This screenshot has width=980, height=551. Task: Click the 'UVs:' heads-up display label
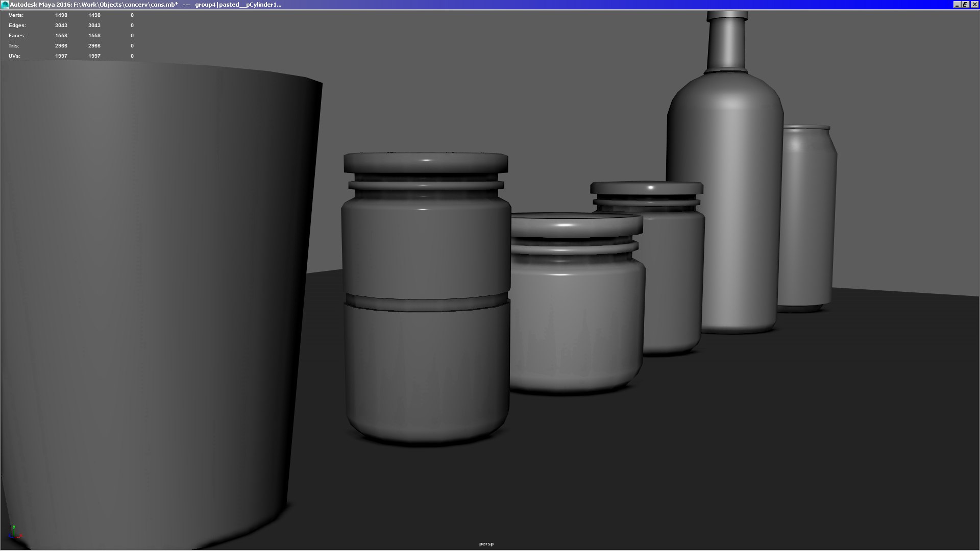[14, 56]
